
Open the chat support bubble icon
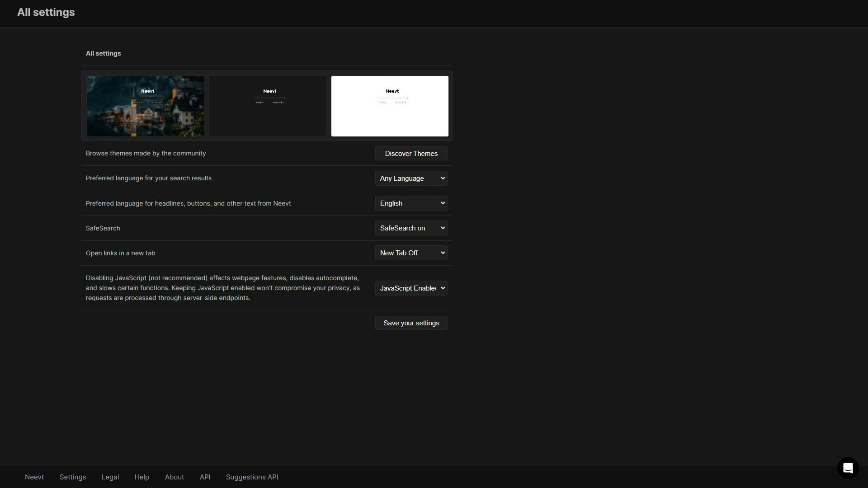[848, 468]
